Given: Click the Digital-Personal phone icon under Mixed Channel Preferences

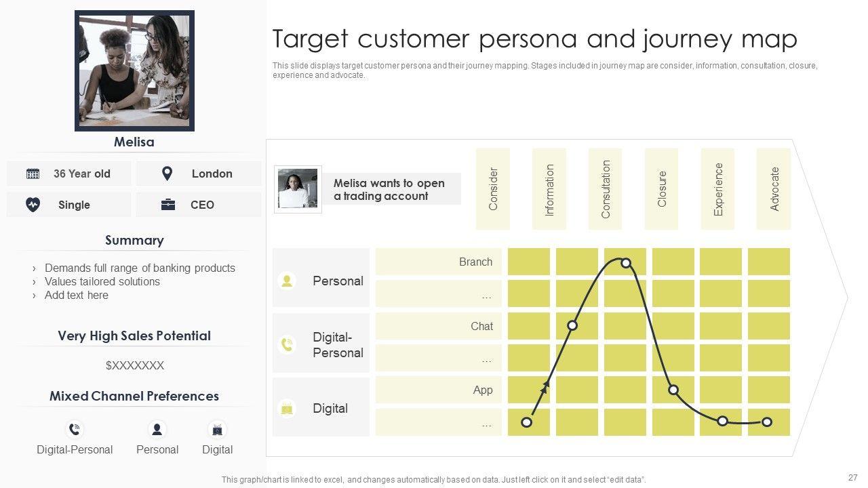Looking at the screenshot, I should pos(75,429).
